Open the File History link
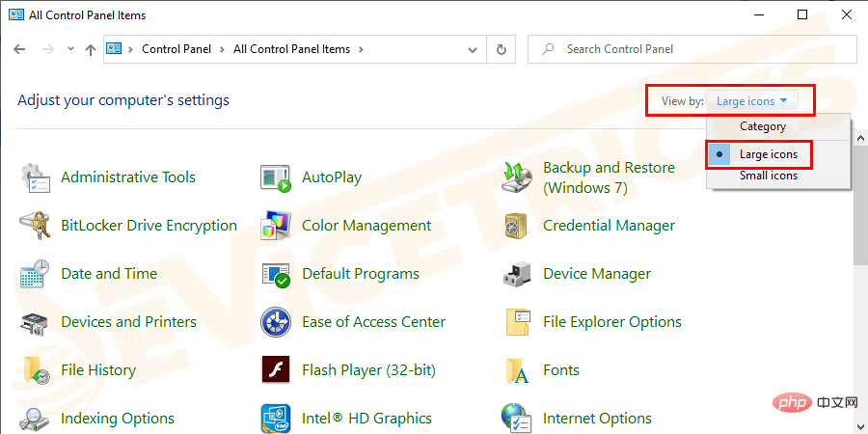Screen dimensions: 868x434 pyautogui.click(x=98, y=370)
